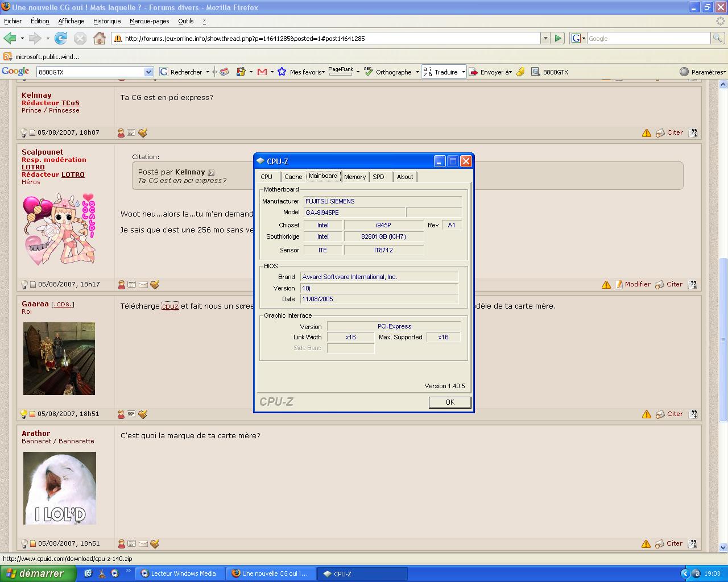Expand hidden tray icons arrow

685,573
